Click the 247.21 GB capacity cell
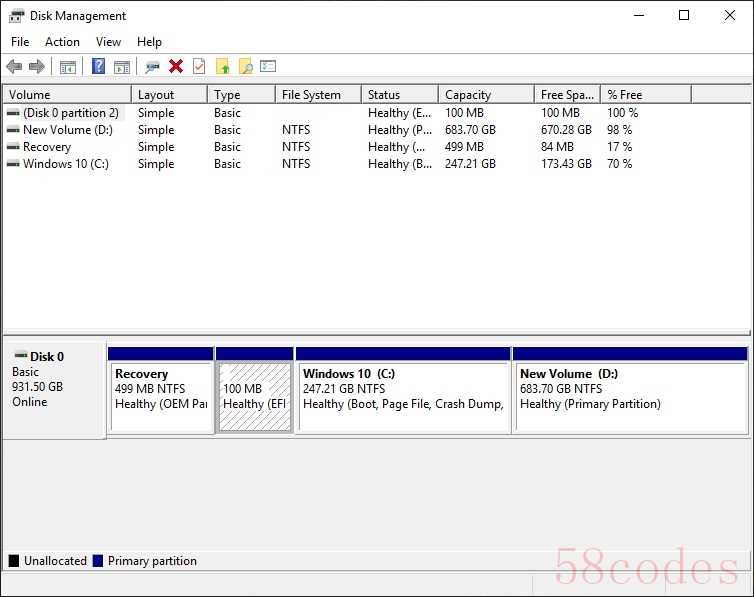The image size is (754, 597). [470, 164]
